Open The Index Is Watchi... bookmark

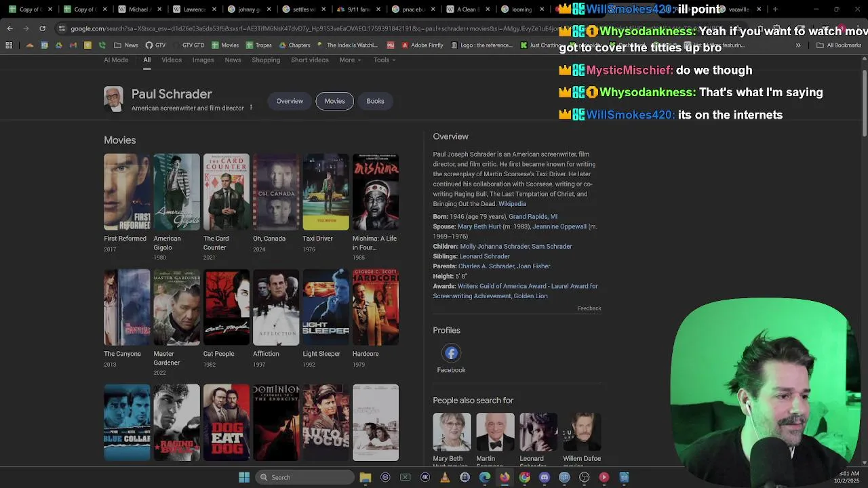(x=347, y=45)
